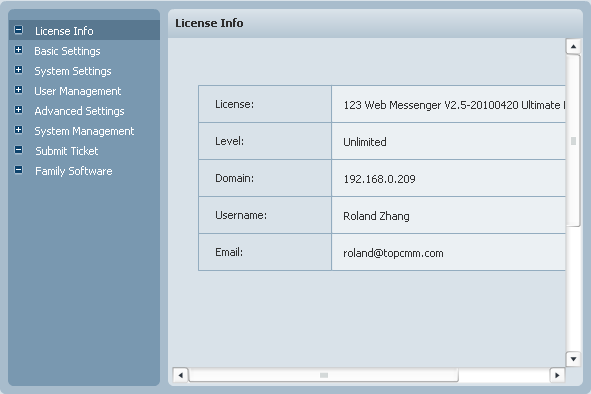Click the horizontal scrollbar left arrow
The image size is (591, 394).
click(x=181, y=375)
